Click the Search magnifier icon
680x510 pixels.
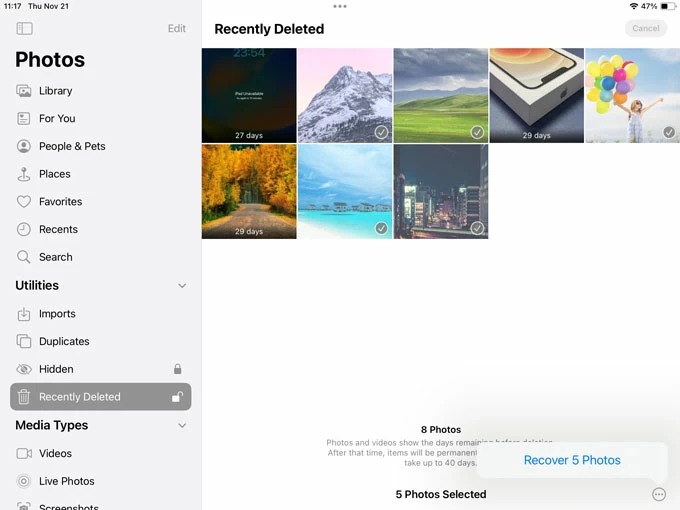(x=24, y=257)
